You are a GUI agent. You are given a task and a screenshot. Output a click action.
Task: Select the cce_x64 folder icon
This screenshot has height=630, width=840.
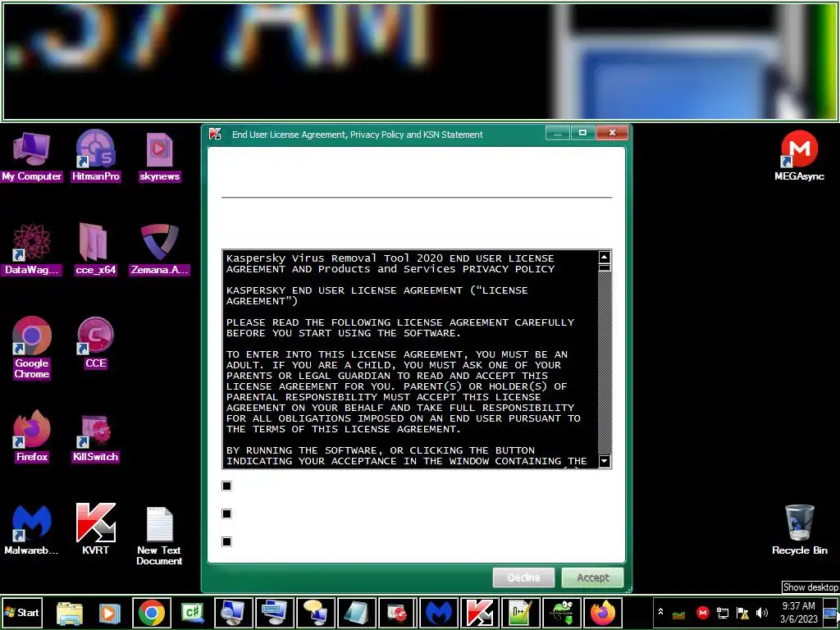click(x=95, y=249)
